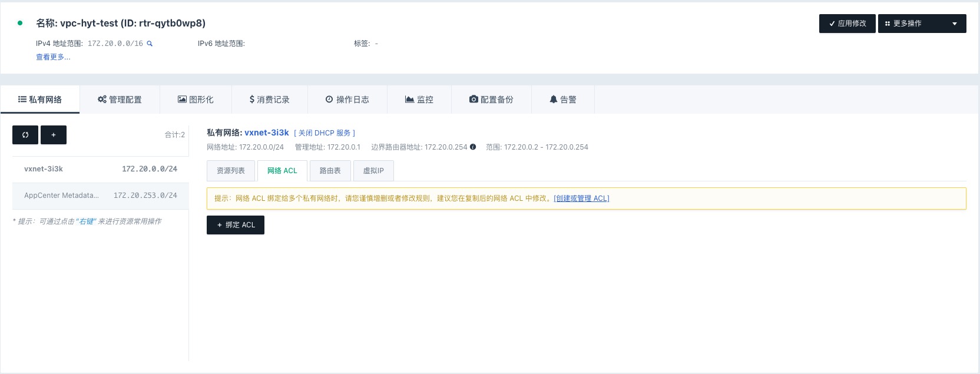Click the magnifier icon beside IPv4 range
This screenshot has width=980, height=374.
[150, 44]
